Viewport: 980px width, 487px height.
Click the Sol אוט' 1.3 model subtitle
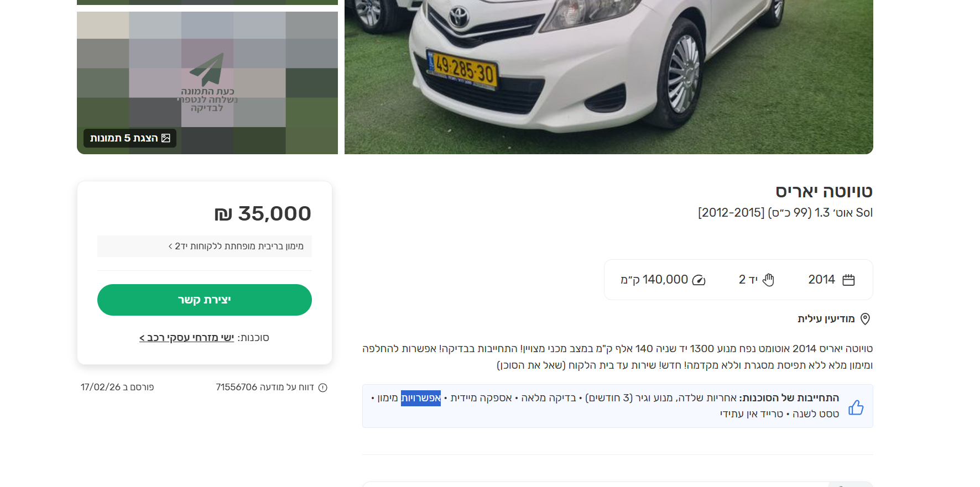click(x=785, y=213)
